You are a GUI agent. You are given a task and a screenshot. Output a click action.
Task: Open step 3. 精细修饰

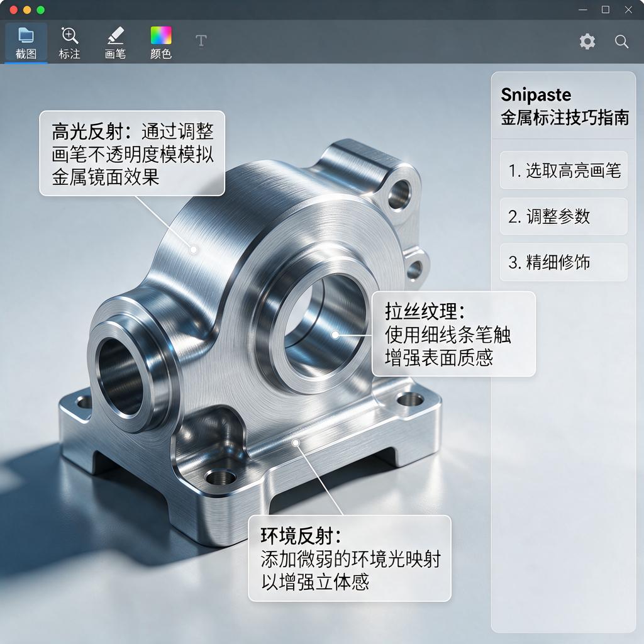tap(563, 262)
